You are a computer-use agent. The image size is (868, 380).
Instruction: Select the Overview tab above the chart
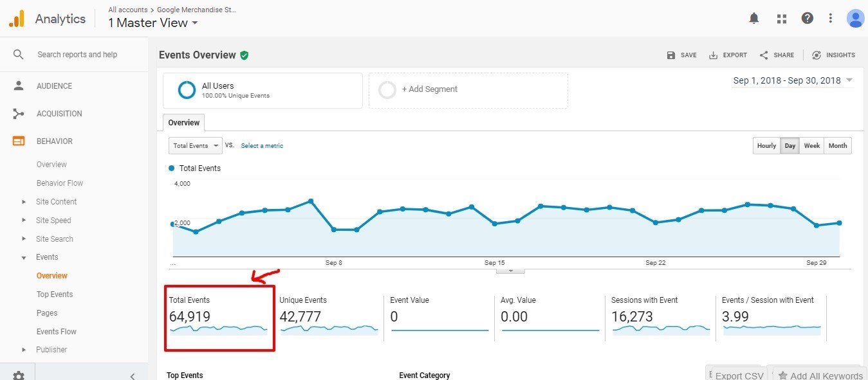[x=184, y=122]
